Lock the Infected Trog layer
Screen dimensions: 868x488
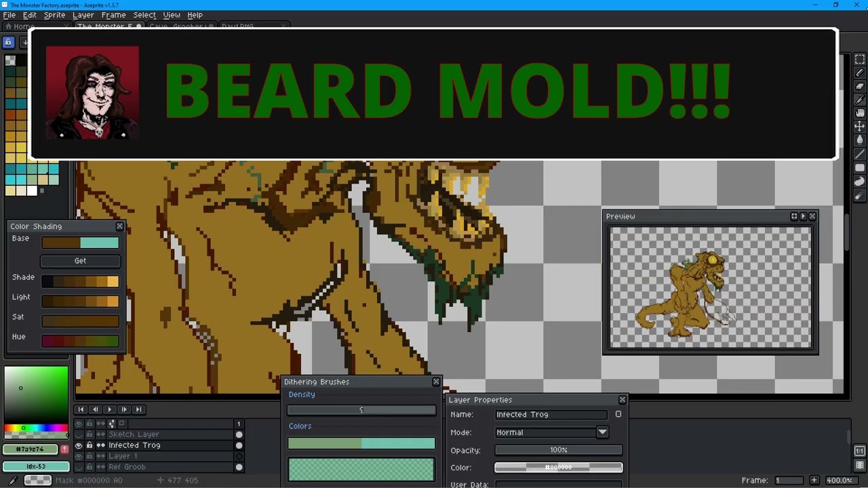pos(89,445)
